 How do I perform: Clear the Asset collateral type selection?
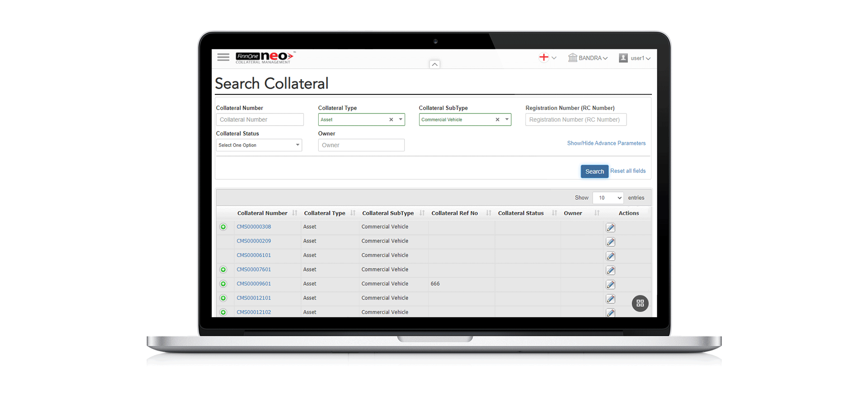click(x=391, y=120)
